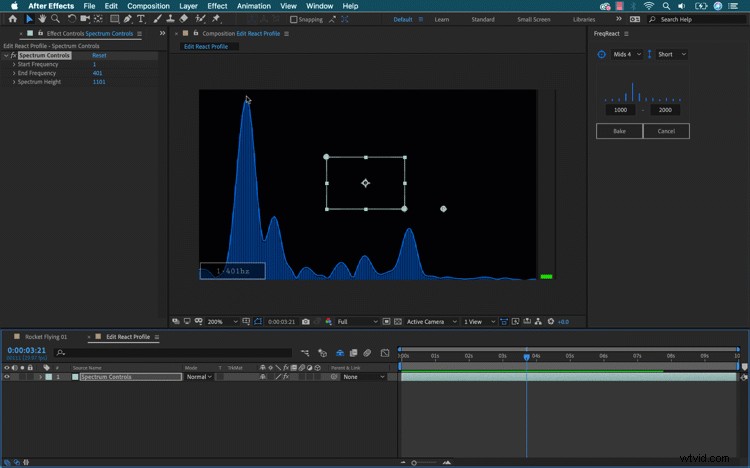Select the Puppet Pin tool

(216, 19)
